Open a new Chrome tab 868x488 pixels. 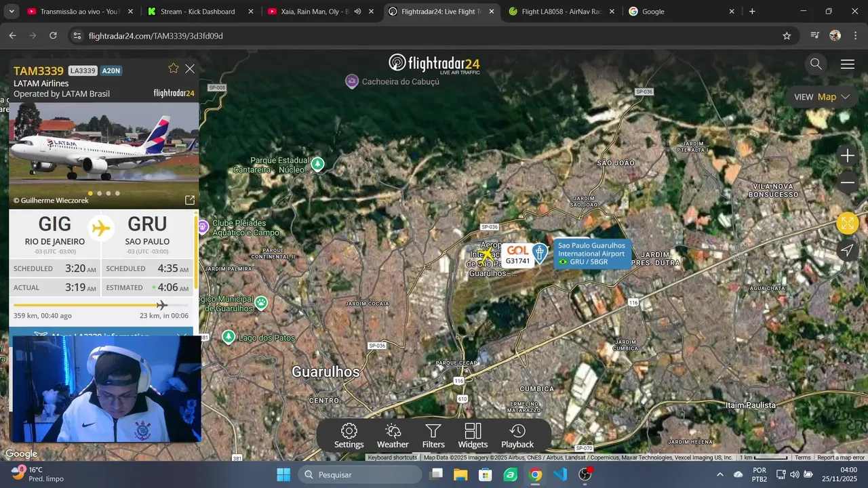pyautogui.click(x=752, y=12)
